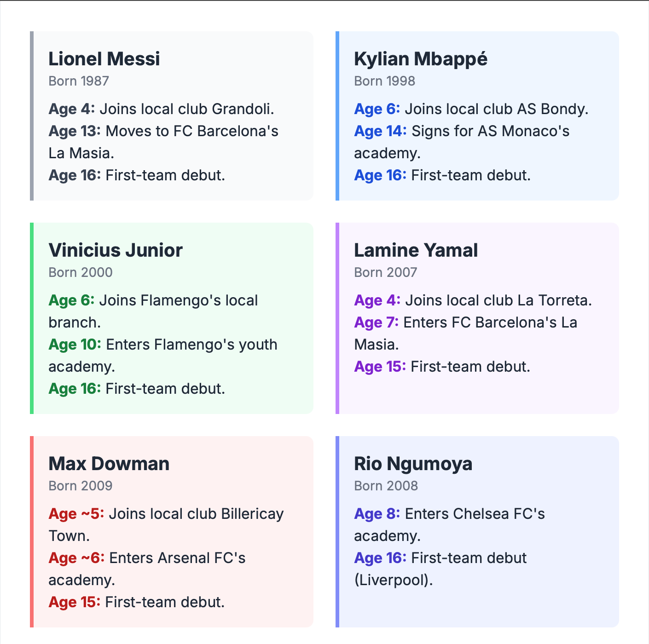Click "Age 8:" in Rio Ngumoya card

tap(377, 514)
